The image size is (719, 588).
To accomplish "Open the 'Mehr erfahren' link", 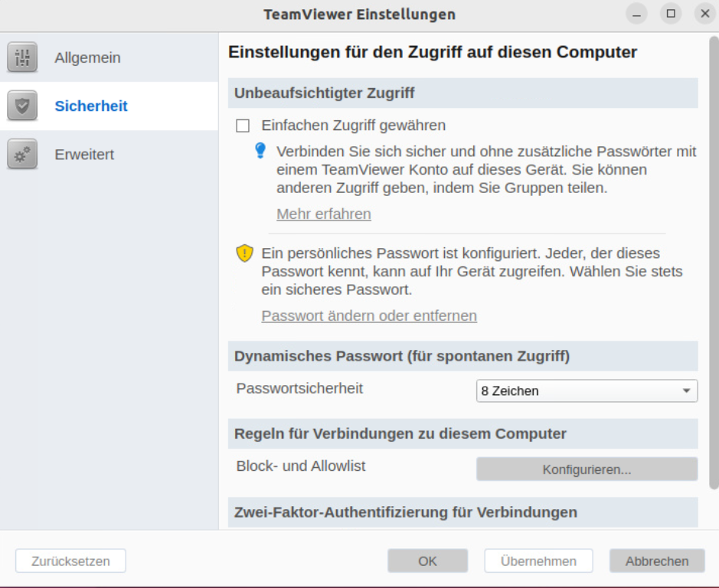I will pyautogui.click(x=324, y=214).
